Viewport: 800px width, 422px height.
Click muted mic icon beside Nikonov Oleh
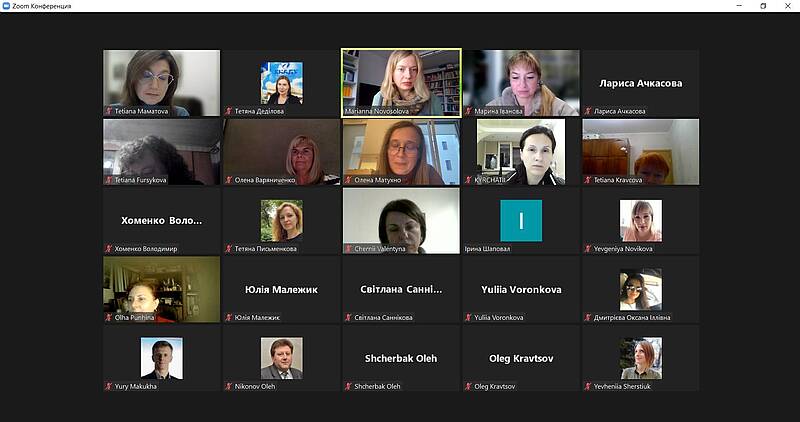[x=229, y=386]
